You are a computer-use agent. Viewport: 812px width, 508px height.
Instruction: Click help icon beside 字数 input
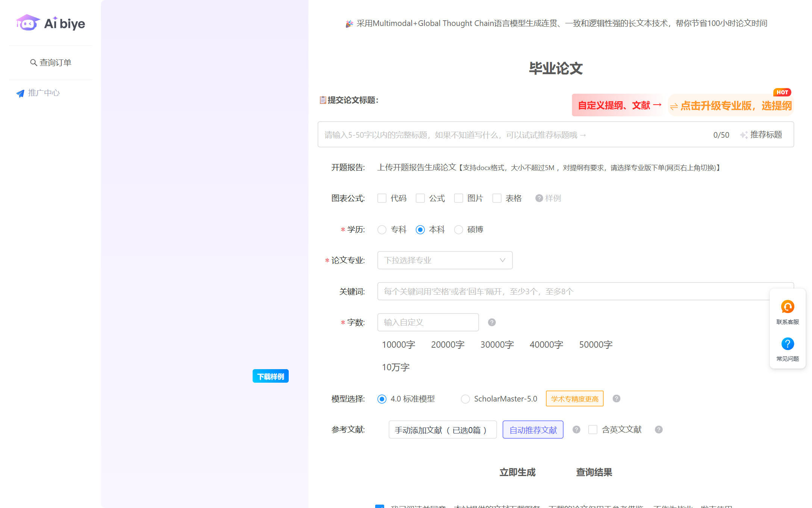pyautogui.click(x=492, y=322)
